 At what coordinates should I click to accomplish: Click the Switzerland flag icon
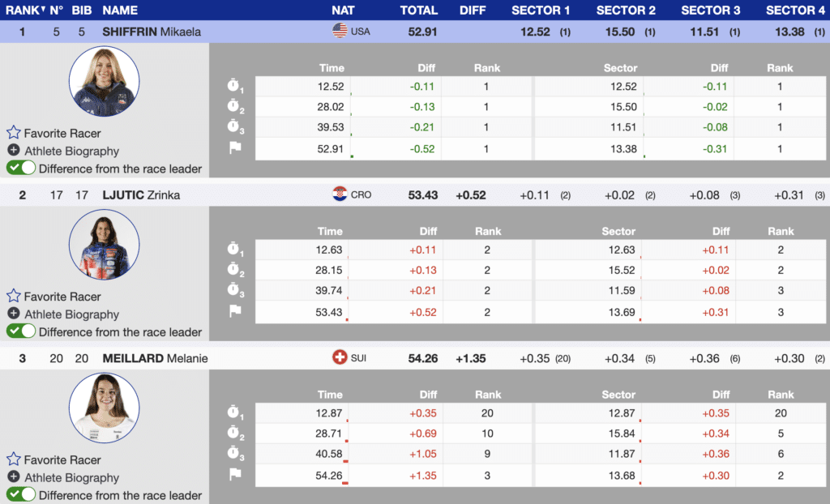point(340,357)
